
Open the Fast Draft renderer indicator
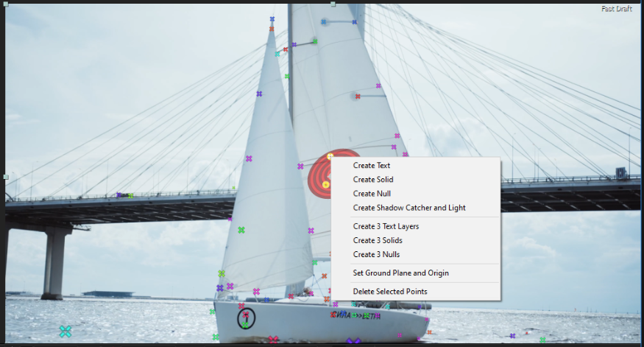[616, 9]
